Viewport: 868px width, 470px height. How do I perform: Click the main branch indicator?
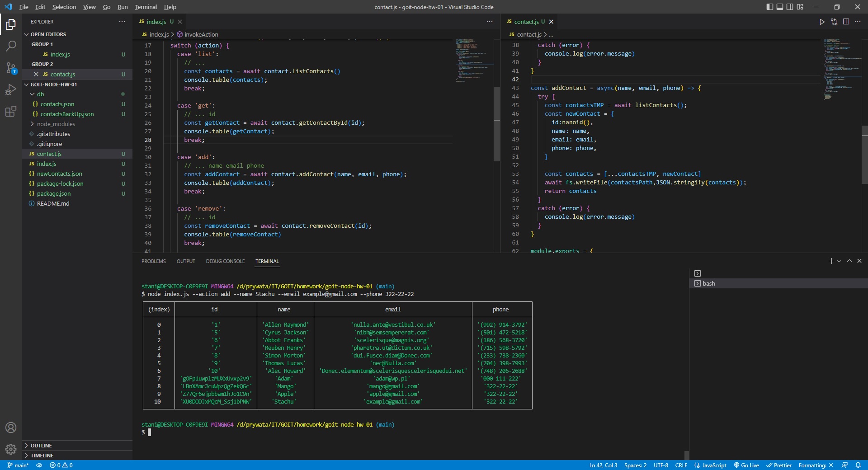18,465
